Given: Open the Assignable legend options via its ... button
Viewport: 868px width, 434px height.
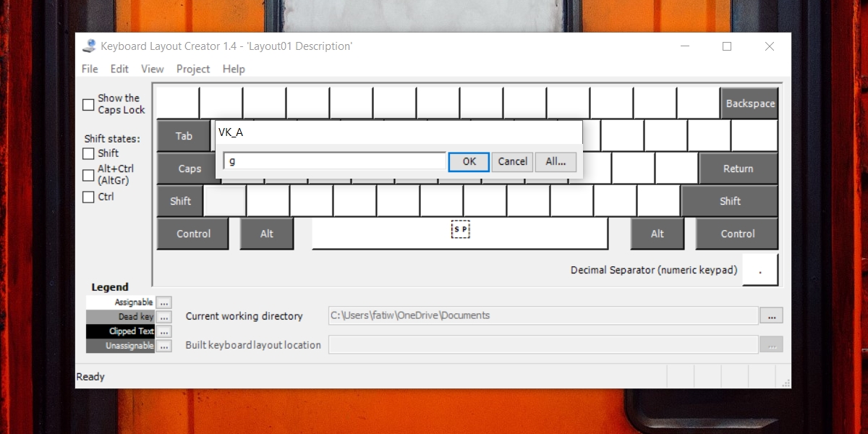Looking at the screenshot, I should pyautogui.click(x=163, y=302).
